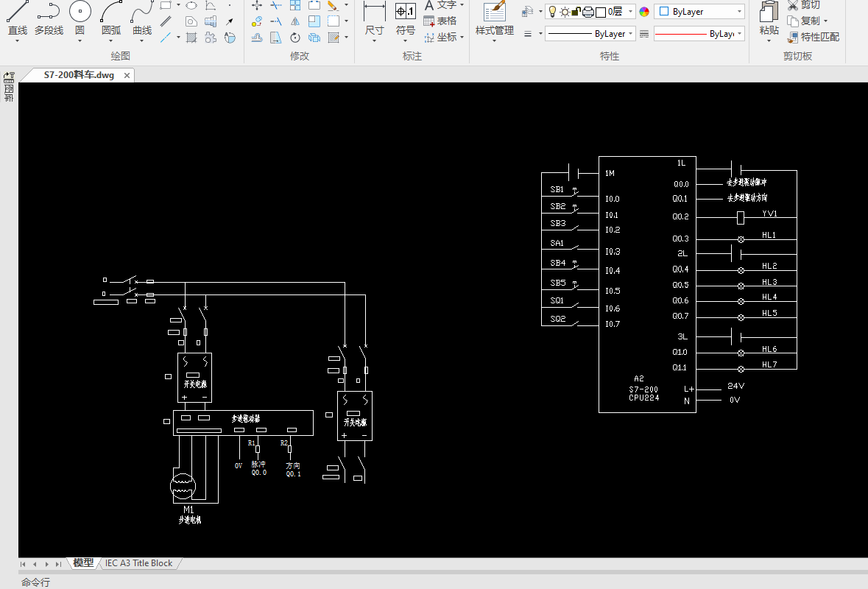Pick the 曲线 (Spline curve) tool
This screenshot has height=589, width=868.
coord(142,20)
